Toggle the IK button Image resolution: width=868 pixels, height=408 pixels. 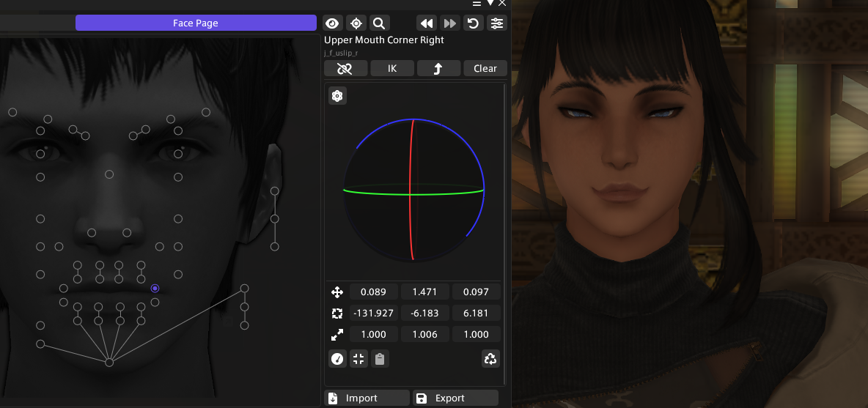click(392, 69)
